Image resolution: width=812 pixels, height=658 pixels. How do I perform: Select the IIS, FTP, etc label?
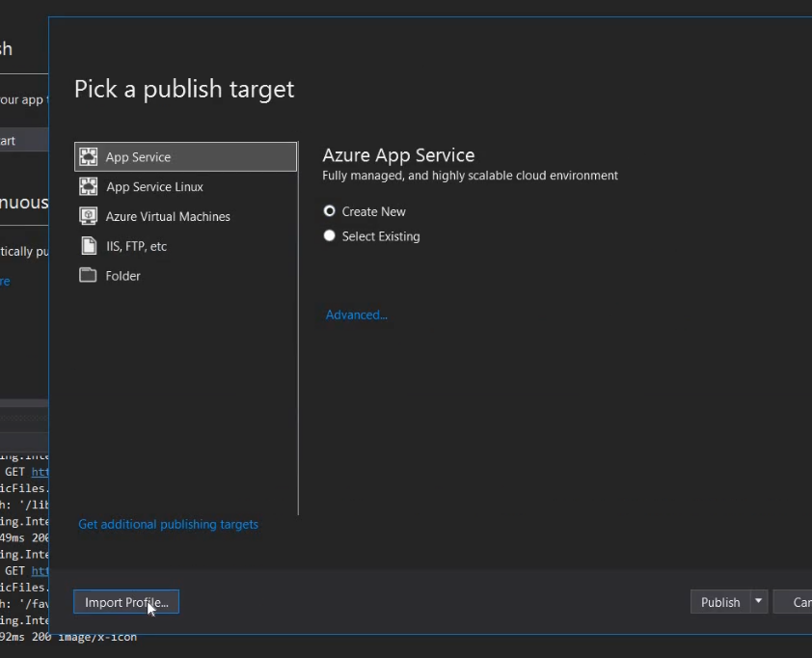click(136, 246)
